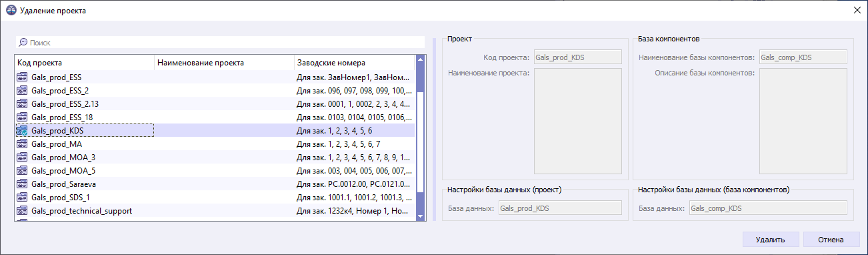
Task: Click the checked project icon of Gals_prod_KDS
Action: 22,131
